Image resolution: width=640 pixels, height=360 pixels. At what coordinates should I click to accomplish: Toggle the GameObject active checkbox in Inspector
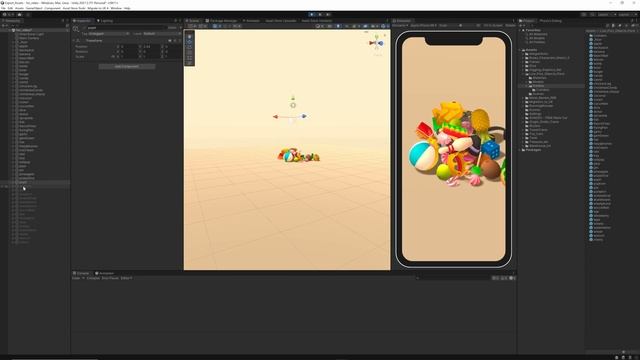point(84,28)
